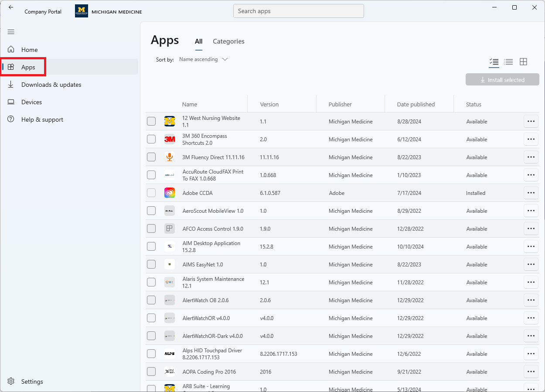Toggle the hamburger navigation menu
This screenshot has height=392, width=545.
point(11,32)
